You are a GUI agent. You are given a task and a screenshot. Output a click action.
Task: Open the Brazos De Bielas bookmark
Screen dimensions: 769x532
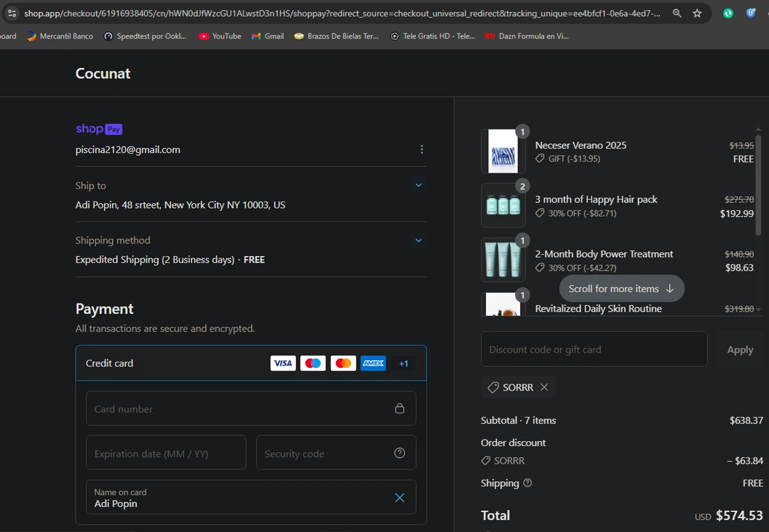(336, 36)
